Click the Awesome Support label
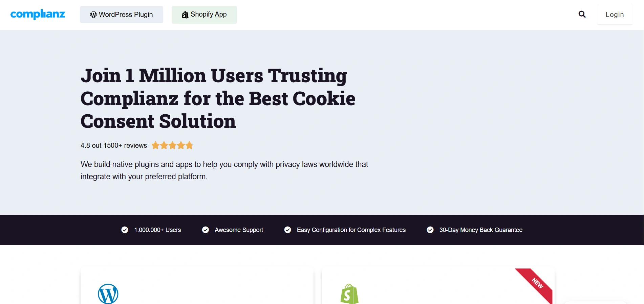The image size is (644, 304). 239,230
